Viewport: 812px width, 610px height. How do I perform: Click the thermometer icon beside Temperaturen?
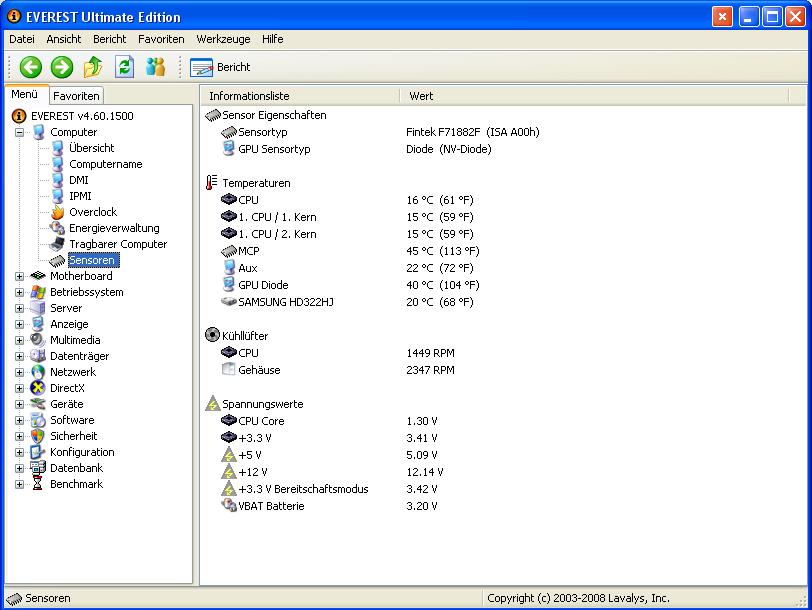pyautogui.click(x=211, y=183)
